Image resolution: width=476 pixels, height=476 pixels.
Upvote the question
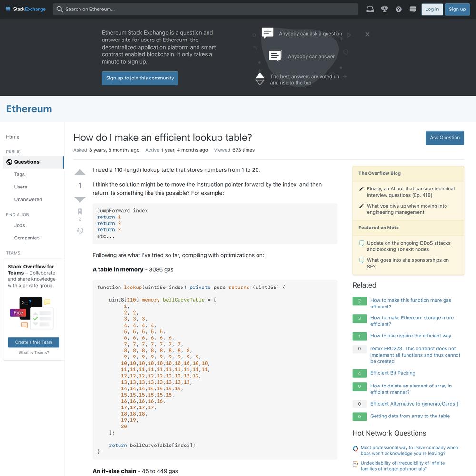click(80, 172)
